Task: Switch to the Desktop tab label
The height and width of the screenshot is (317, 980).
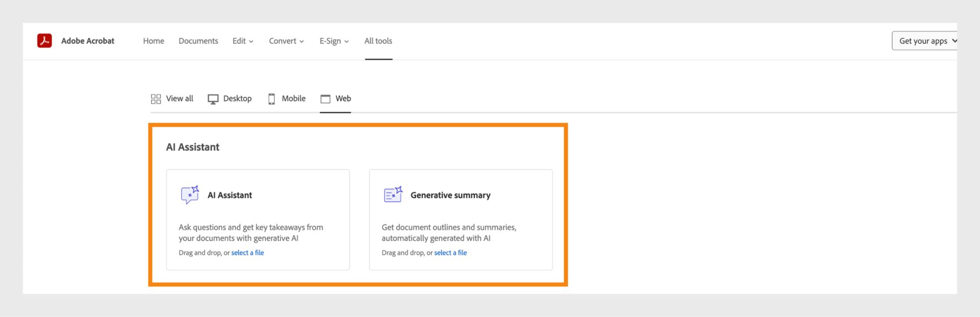Action: pos(237,99)
